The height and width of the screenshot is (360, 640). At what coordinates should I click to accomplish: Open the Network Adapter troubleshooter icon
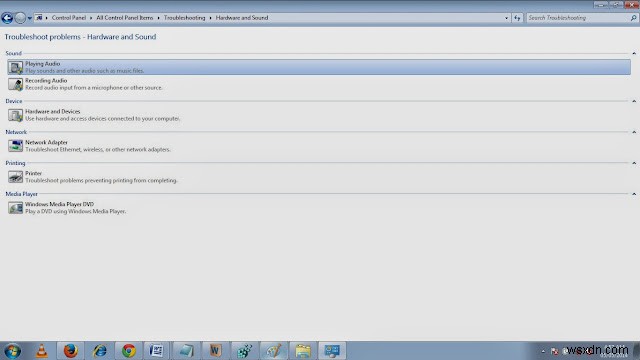(x=16, y=146)
